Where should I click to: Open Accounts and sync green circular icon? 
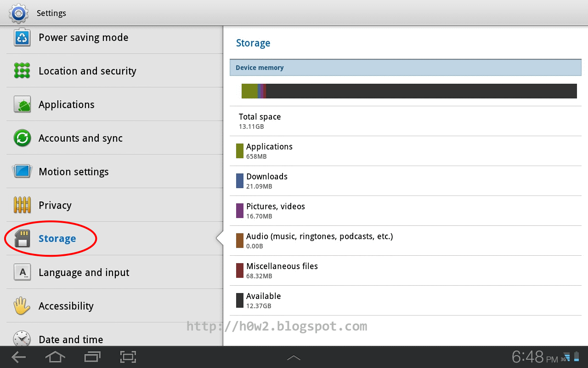[22, 138]
